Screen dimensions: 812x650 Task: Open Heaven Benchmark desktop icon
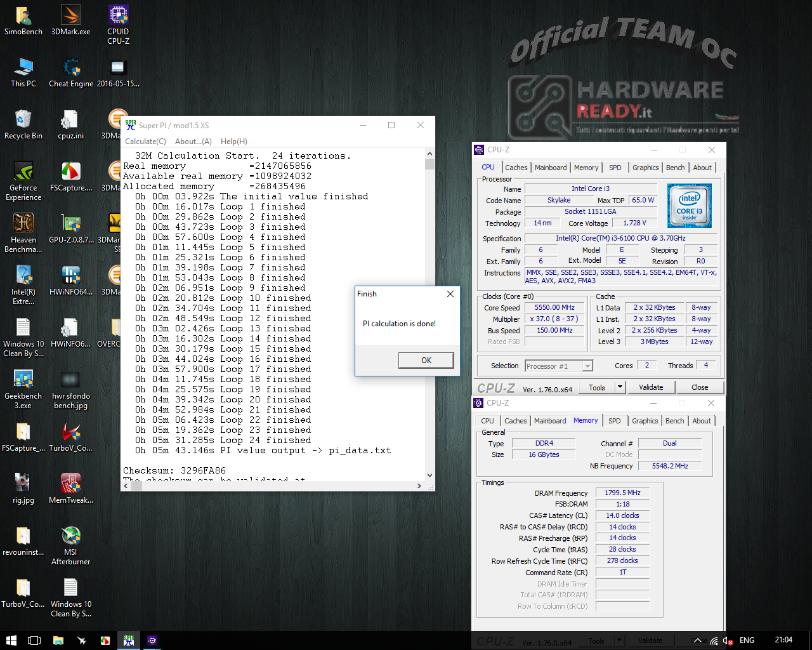coord(23,233)
